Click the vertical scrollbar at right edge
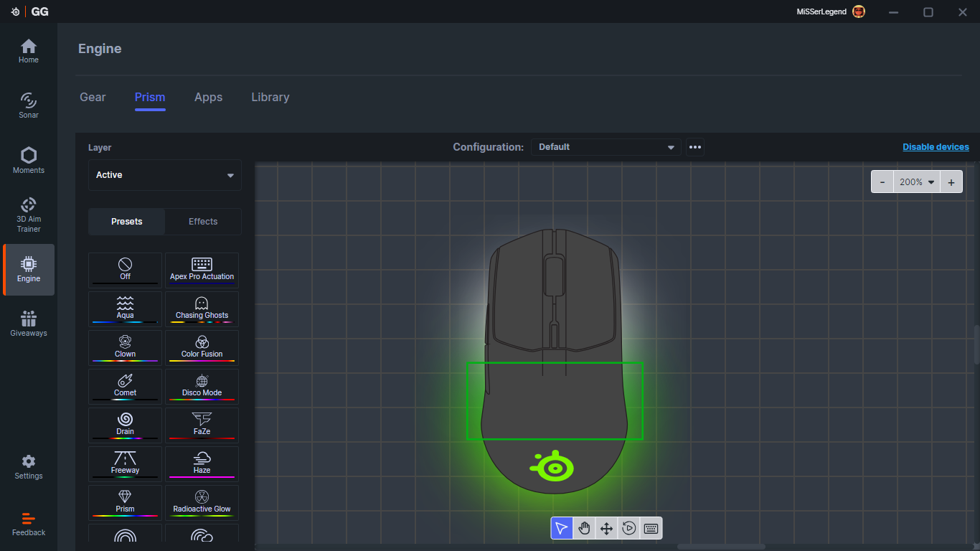This screenshot has width=980, height=551. [x=976, y=346]
